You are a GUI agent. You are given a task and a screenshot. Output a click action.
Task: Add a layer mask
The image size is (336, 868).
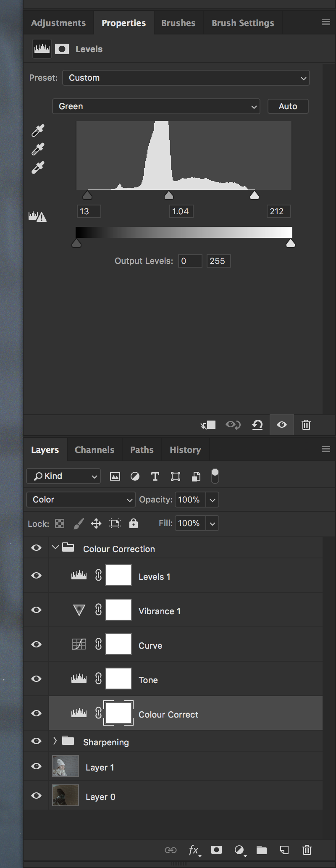[216, 850]
